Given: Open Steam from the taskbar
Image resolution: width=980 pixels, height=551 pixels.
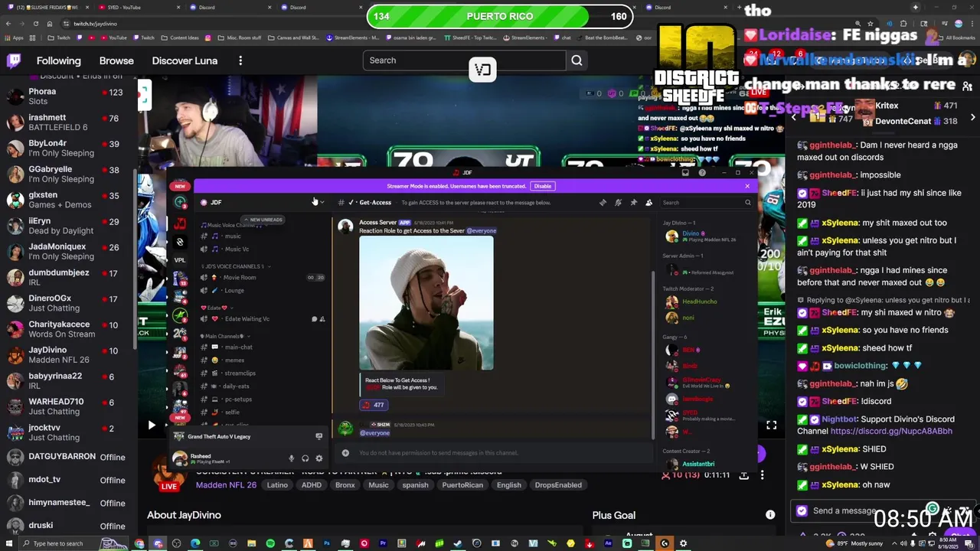Looking at the screenshot, I should (458, 543).
